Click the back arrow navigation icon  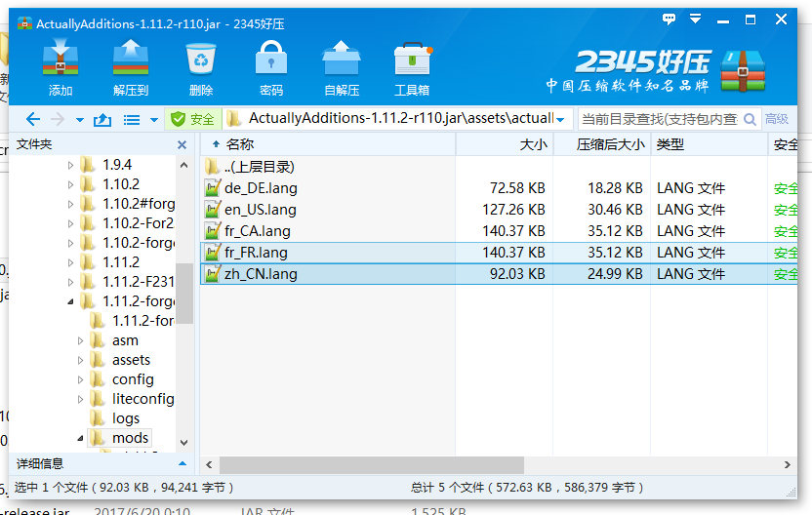32,119
